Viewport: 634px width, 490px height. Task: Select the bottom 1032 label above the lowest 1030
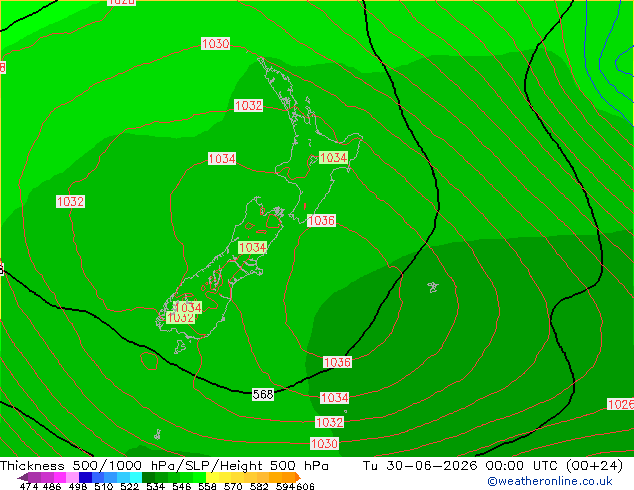pyautogui.click(x=330, y=422)
